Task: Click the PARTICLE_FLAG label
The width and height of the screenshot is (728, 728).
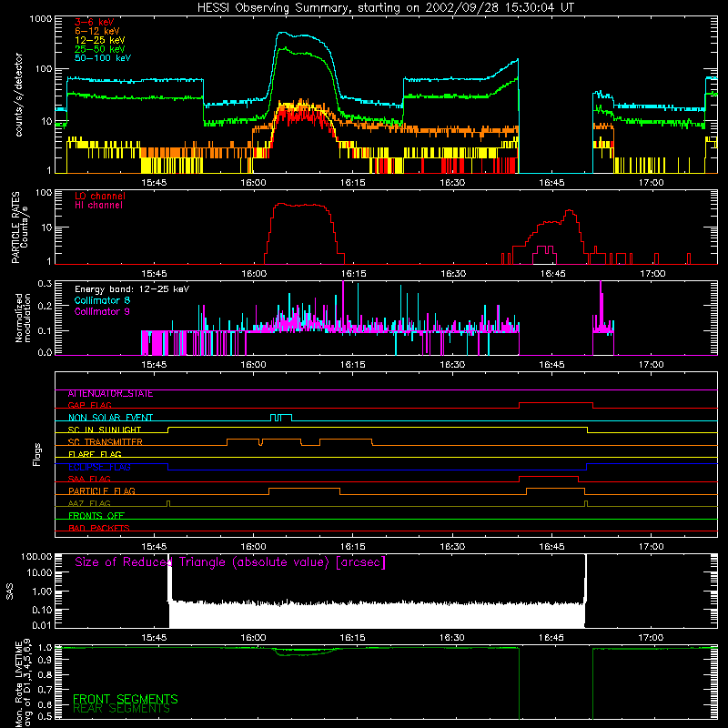Action: point(101,491)
